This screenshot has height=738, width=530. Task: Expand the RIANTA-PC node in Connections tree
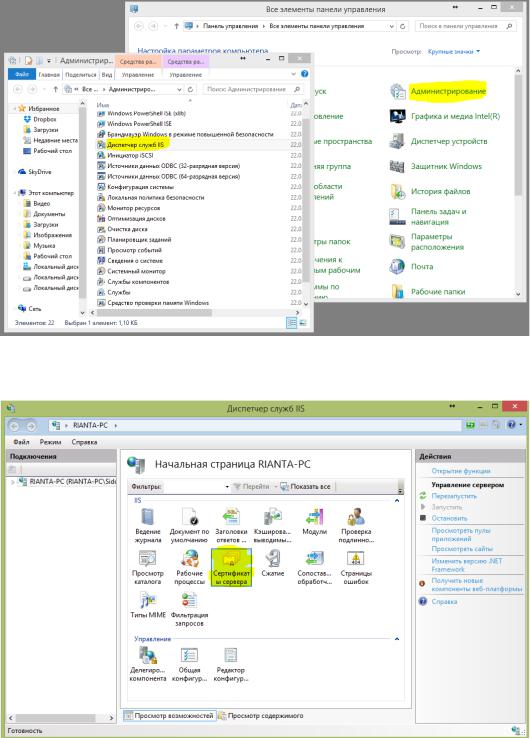tap(13, 482)
